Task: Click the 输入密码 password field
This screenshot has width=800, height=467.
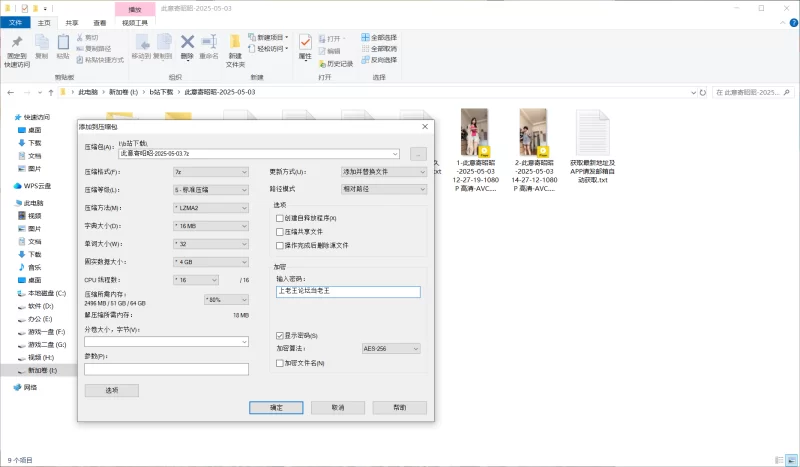Action: coord(348,291)
